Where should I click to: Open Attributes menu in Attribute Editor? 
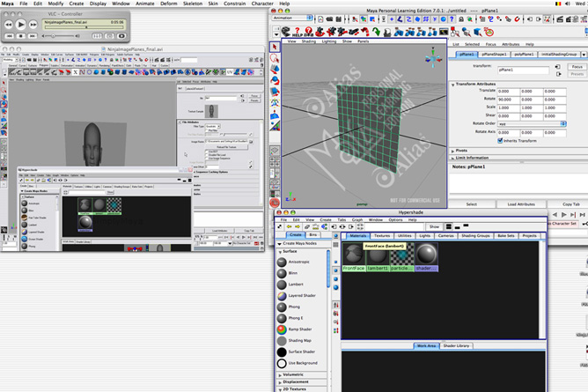511,44
